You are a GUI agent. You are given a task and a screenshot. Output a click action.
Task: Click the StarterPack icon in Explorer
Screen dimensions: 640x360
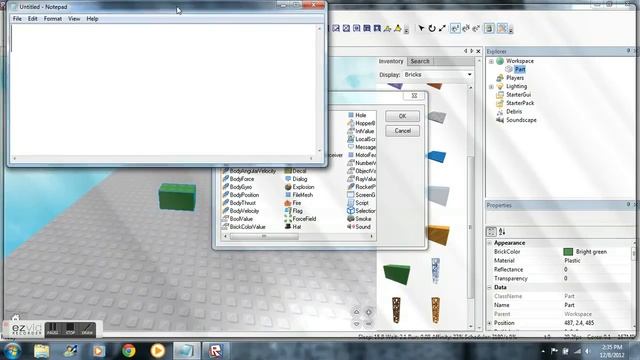[x=500, y=103]
